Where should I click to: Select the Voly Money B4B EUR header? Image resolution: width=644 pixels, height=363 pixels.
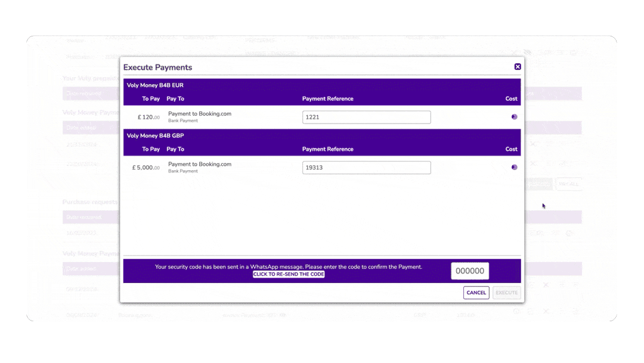[155, 85]
